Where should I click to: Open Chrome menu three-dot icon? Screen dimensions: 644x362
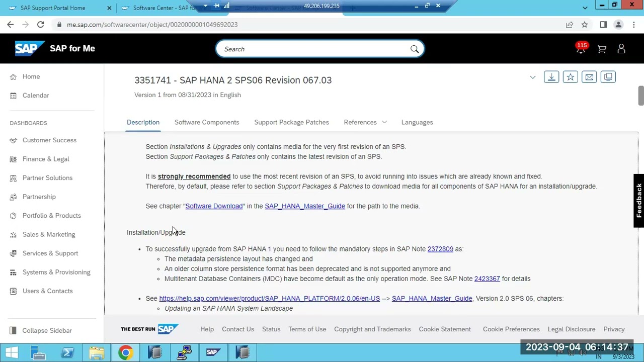point(633,25)
